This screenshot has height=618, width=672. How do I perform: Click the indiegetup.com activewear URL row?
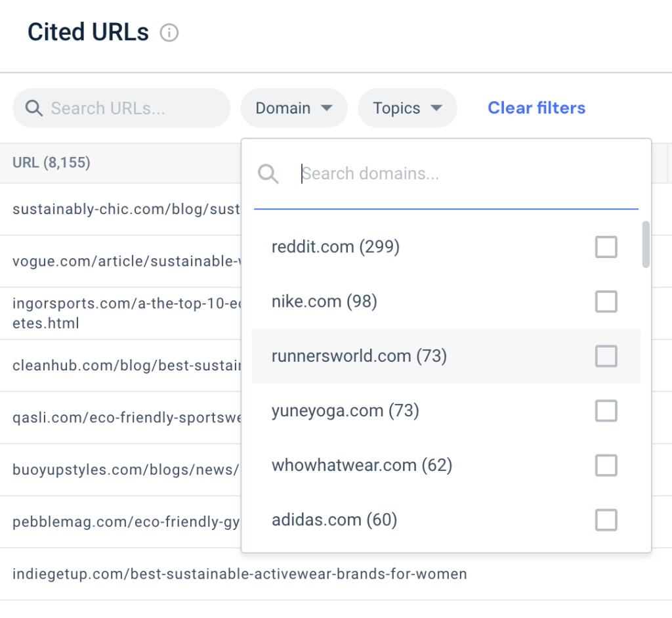[x=240, y=573]
